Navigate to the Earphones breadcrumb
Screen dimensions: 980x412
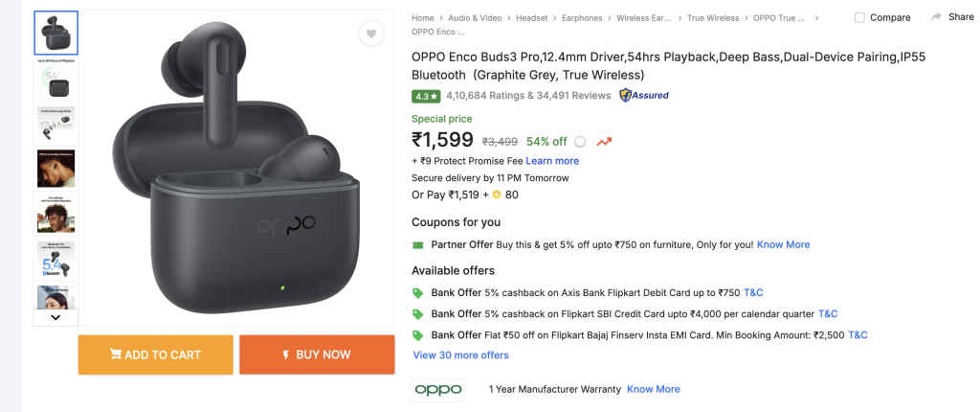point(582,17)
